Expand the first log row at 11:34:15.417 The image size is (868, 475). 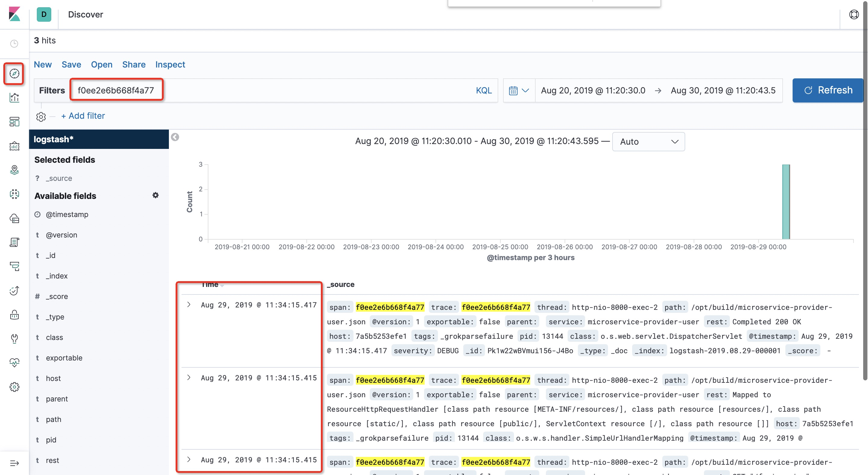pyautogui.click(x=189, y=305)
